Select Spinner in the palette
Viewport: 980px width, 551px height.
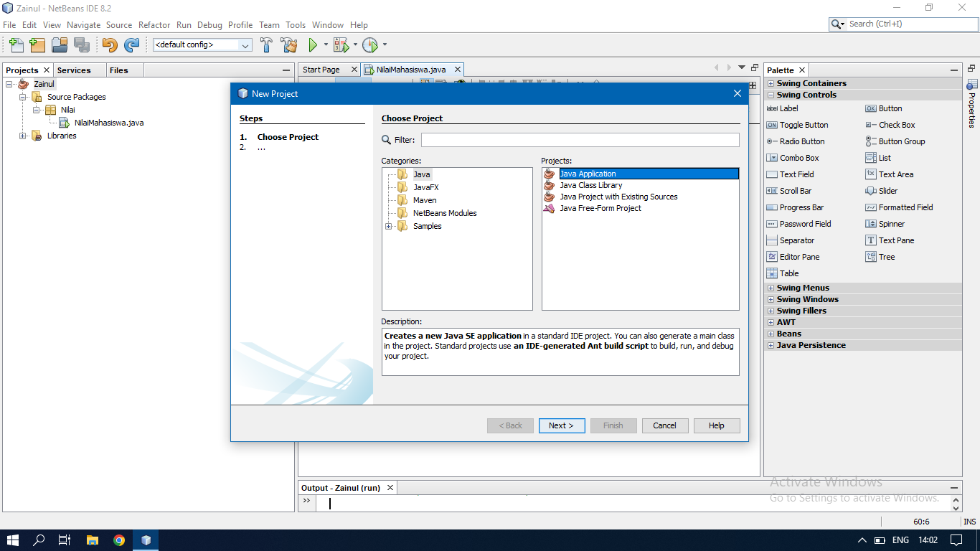coord(885,224)
